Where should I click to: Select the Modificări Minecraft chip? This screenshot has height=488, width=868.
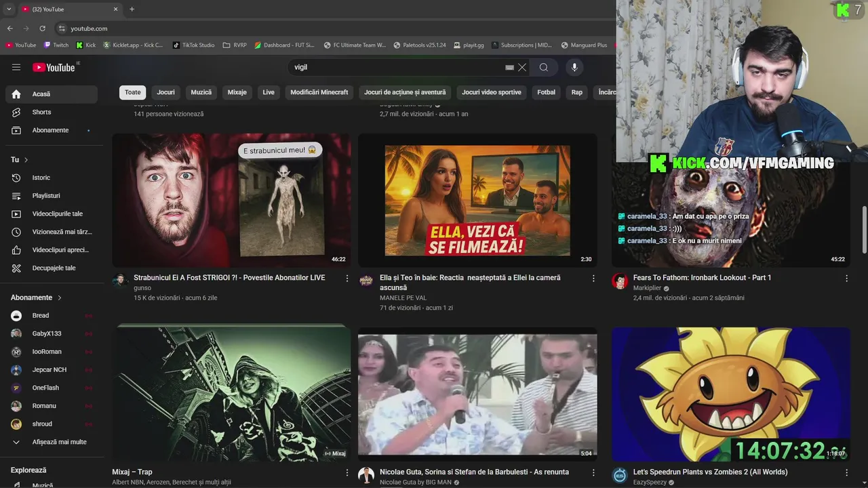tap(319, 92)
